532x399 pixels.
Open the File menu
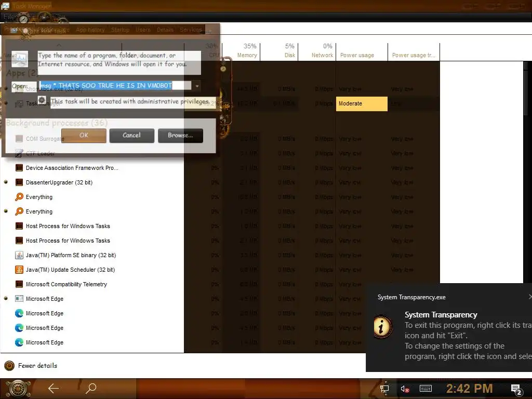pyautogui.click(x=9, y=17)
